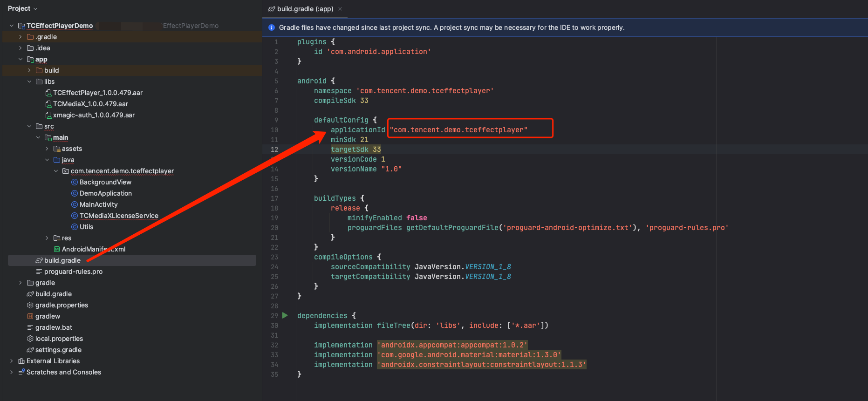Click targetSdk 33 on line 12

click(x=356, y=150)
